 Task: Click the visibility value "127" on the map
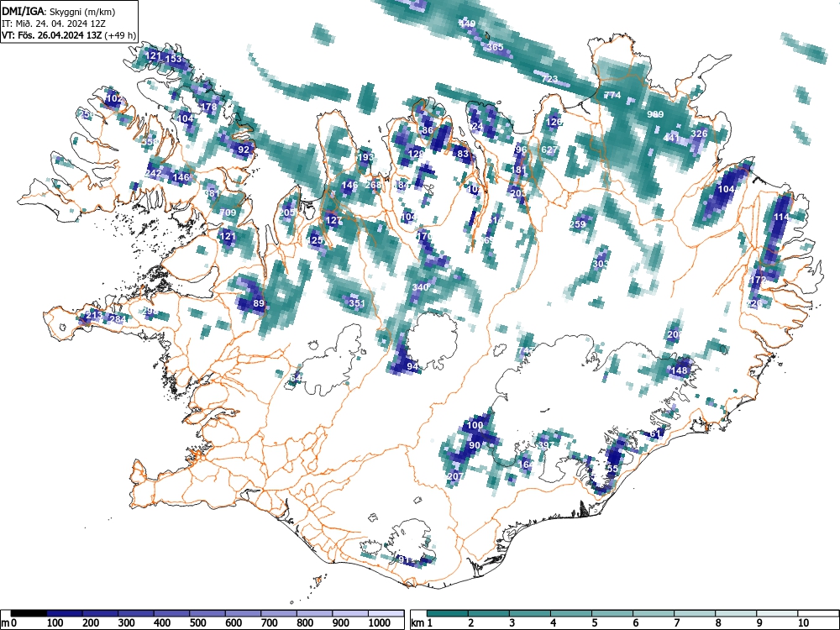[333, 220]
